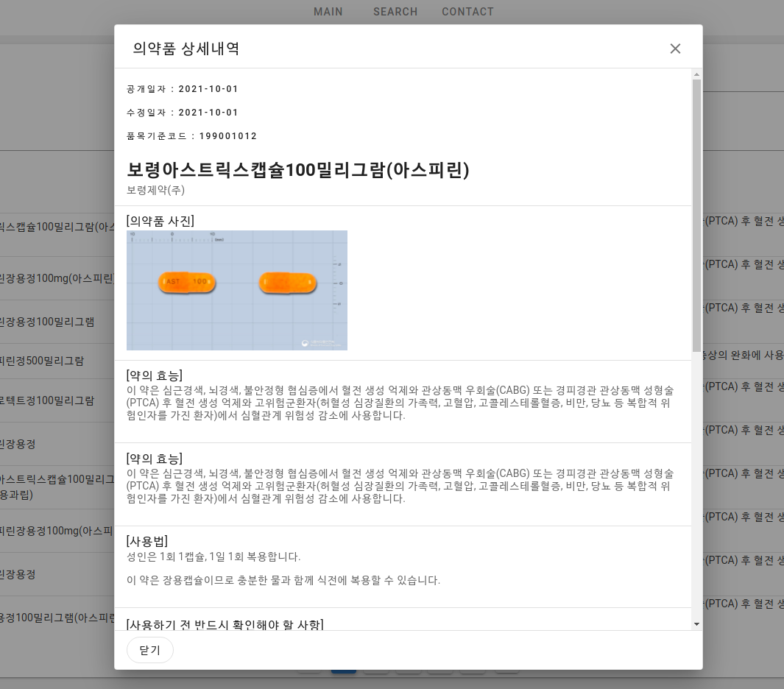Click the [의약품 사진] heading
The width and height of the screenshot is (784, 689).
[160, 221]
